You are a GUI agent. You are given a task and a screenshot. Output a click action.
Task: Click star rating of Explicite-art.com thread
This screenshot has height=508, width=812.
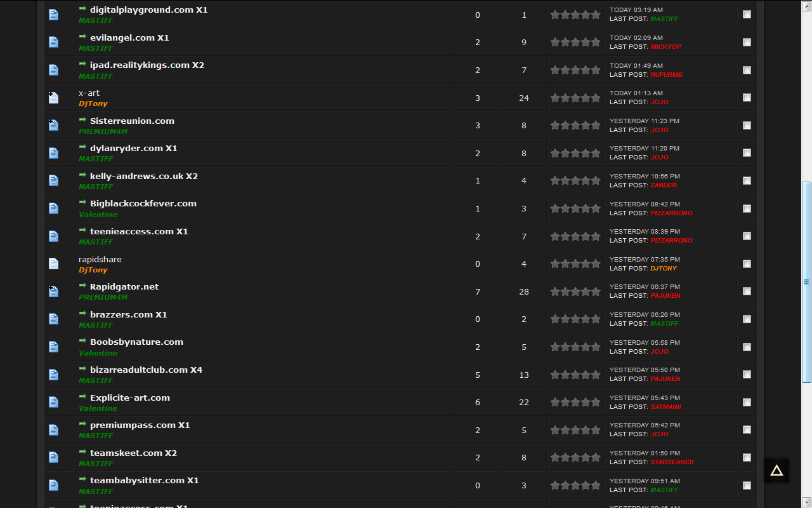(575, 402)
